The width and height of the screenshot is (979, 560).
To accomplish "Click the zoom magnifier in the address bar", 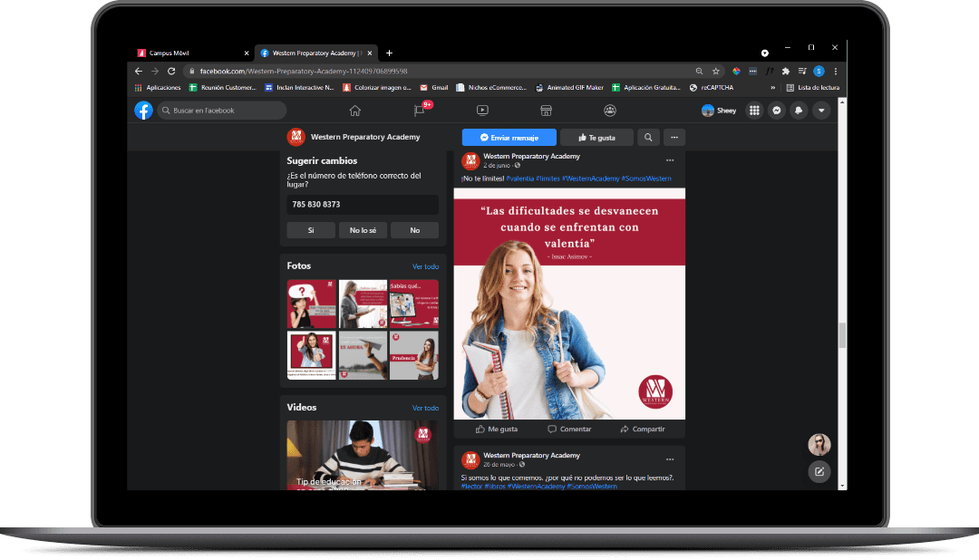I will tap(699, 72).
